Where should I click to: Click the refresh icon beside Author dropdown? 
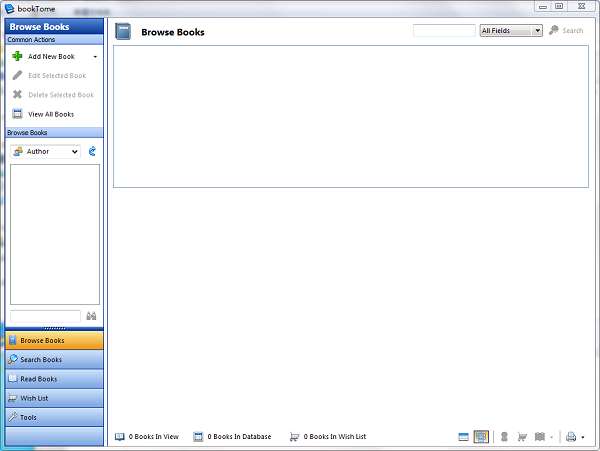tap(92, 151)
